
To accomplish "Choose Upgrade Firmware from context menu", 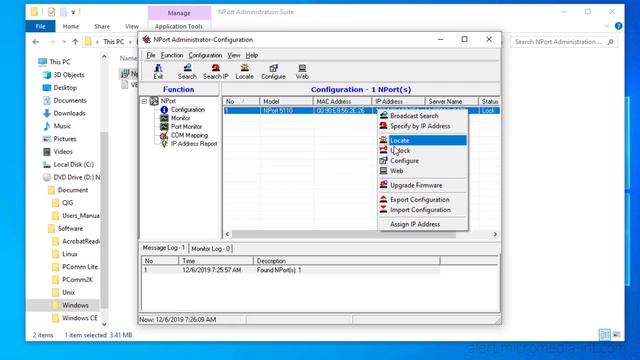I will point(422,185).
